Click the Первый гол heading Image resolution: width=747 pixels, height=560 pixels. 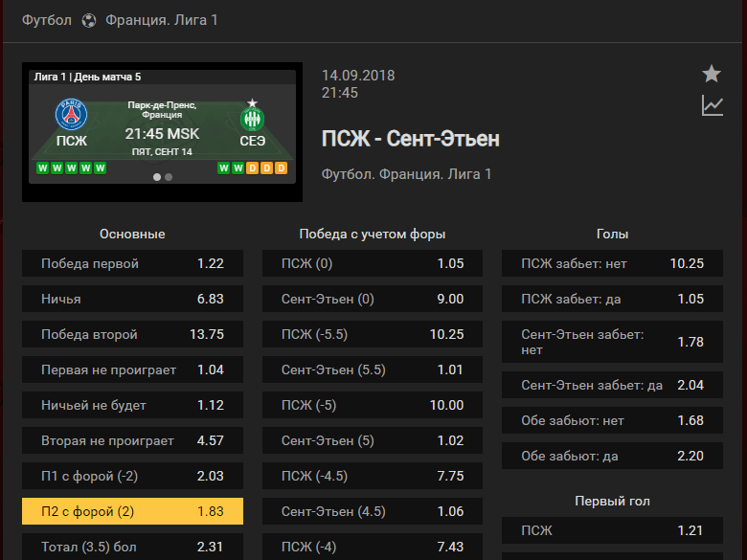click(x=612, y=501)
